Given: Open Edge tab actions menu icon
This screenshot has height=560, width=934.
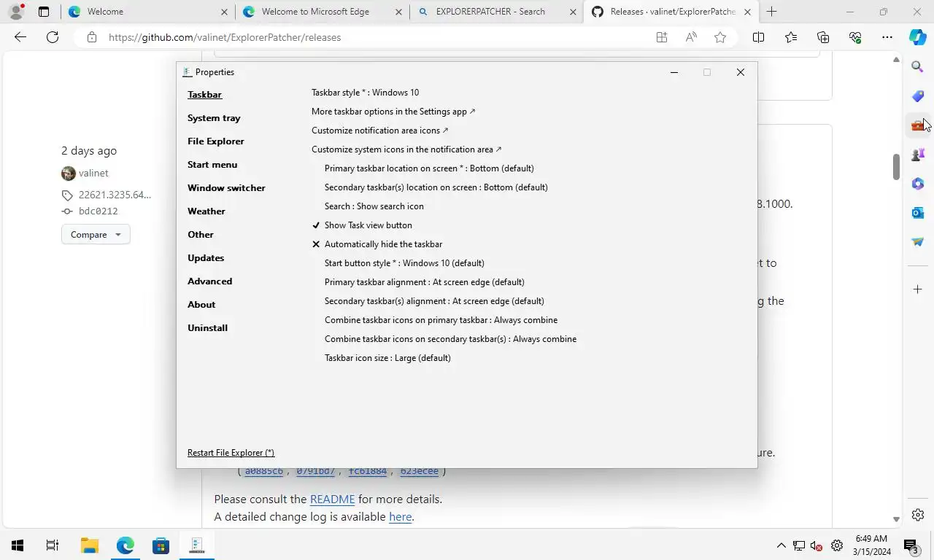Looking at the screenshot, I should (44, 12).
